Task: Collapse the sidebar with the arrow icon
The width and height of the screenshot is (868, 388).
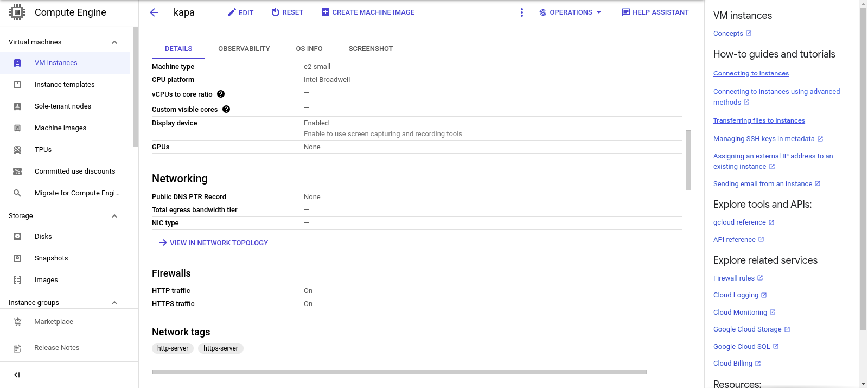Action: (x=17, y=375)
